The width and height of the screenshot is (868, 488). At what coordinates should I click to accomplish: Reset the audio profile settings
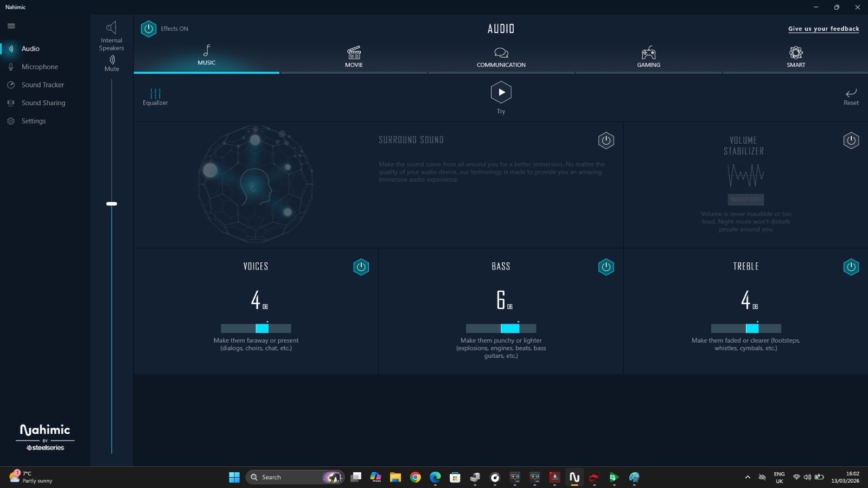851,97
